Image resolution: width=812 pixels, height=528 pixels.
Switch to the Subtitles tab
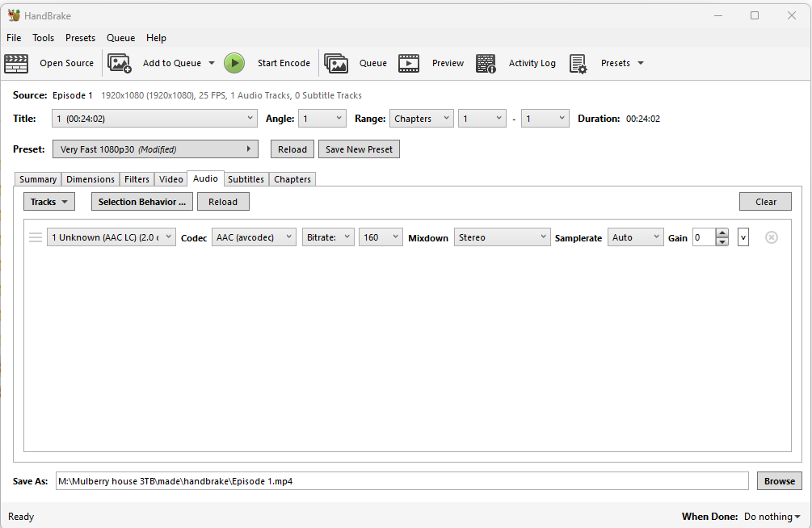246,179
